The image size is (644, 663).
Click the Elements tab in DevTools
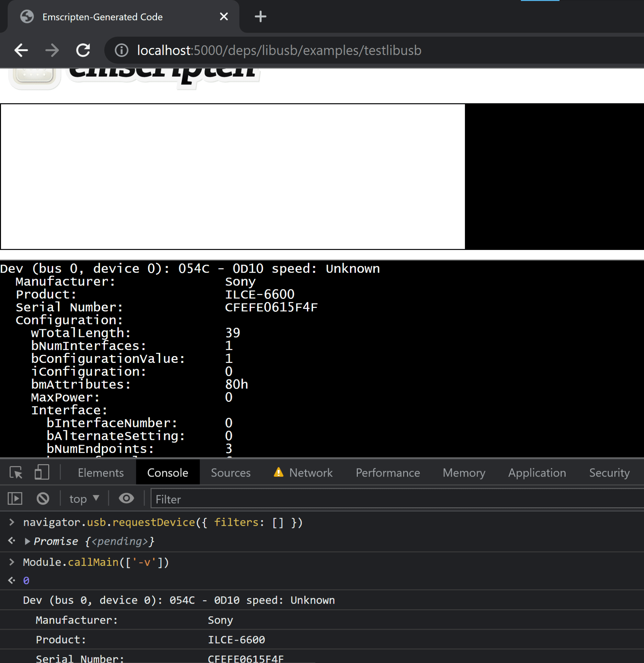100,472
